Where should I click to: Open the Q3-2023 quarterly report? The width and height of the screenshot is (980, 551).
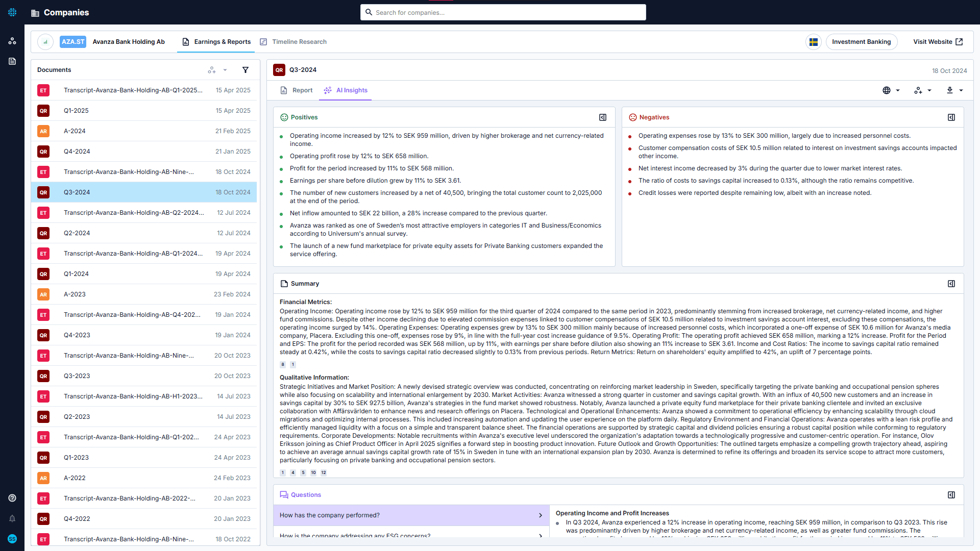pyautogui.click(x=144, y=376)
